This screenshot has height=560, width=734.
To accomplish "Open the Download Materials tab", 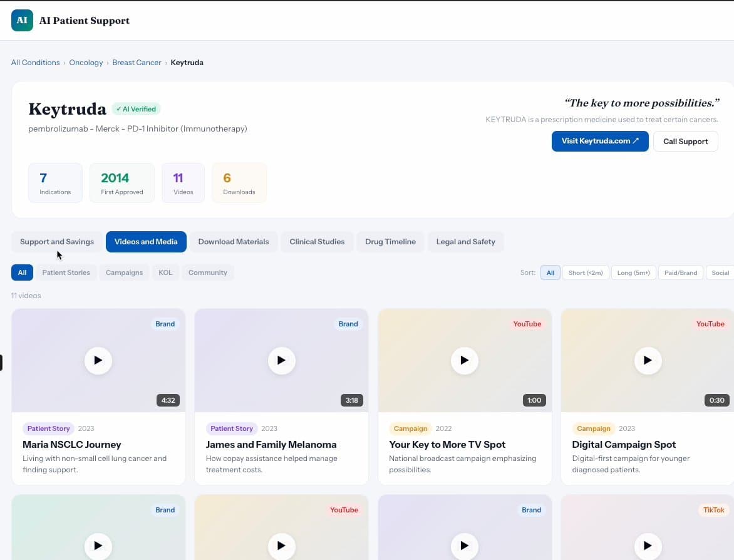I will pyautogui.click(x=234, y=242).
